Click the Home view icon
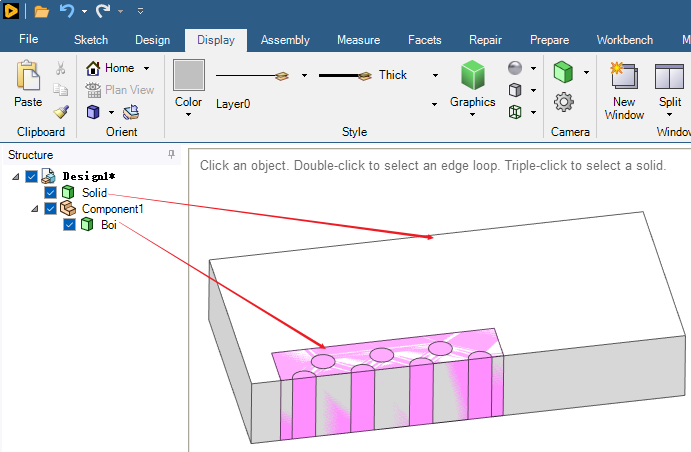This screenshot has width=691, height=452. (x=94, y=68)
